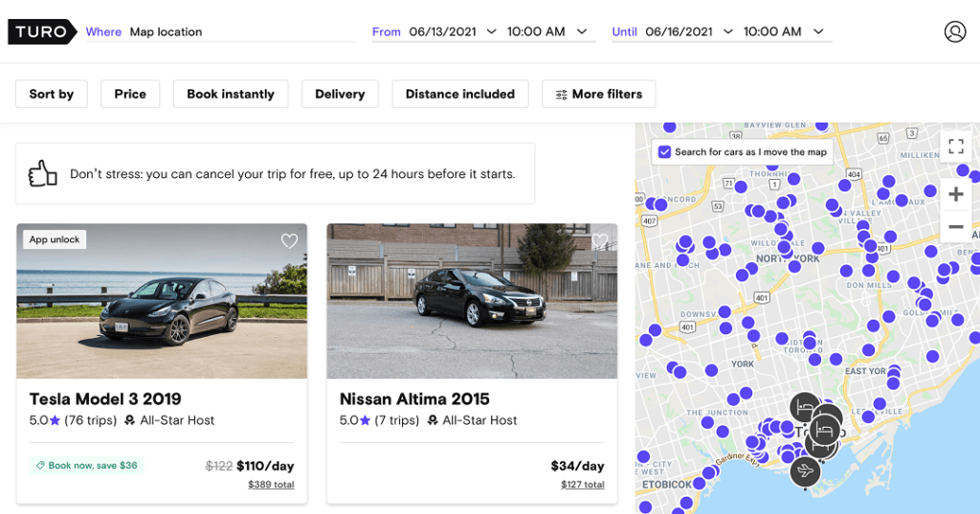Click the Where Map location search field
The height and width of the screenshot is (514, 980).
tap(221, 32)
